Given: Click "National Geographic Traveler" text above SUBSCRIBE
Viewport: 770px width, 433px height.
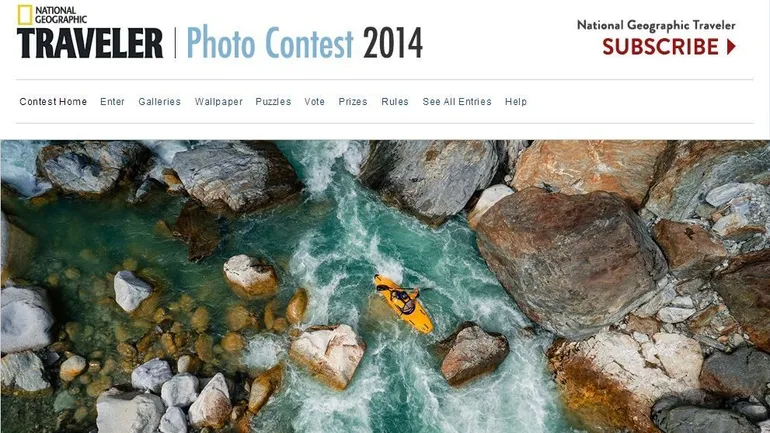Looking at the screenshot, I should click(x=656, y=25).
